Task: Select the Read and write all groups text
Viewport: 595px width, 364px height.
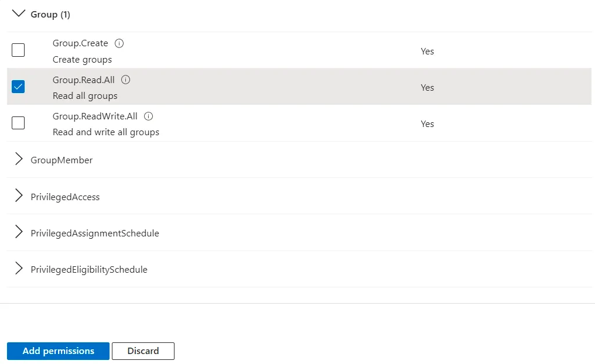Action: [x=106, y=132]
